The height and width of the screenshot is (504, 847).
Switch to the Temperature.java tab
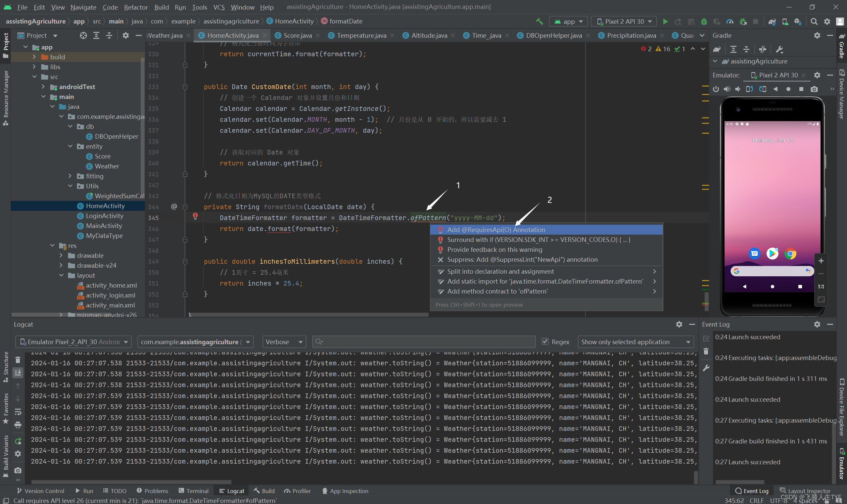361,35
